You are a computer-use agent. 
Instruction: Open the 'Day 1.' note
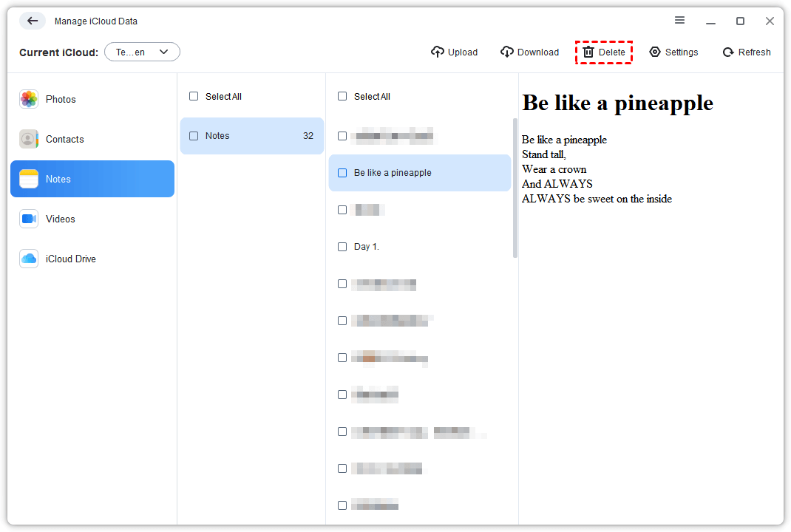click(420, 247)
